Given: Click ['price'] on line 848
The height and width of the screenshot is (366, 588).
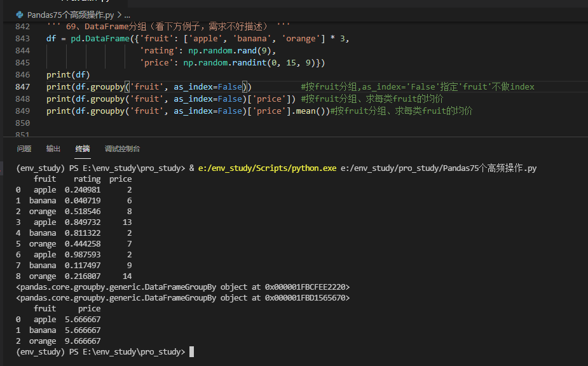Looking at the screenshot, I should (x=269, y=99).
